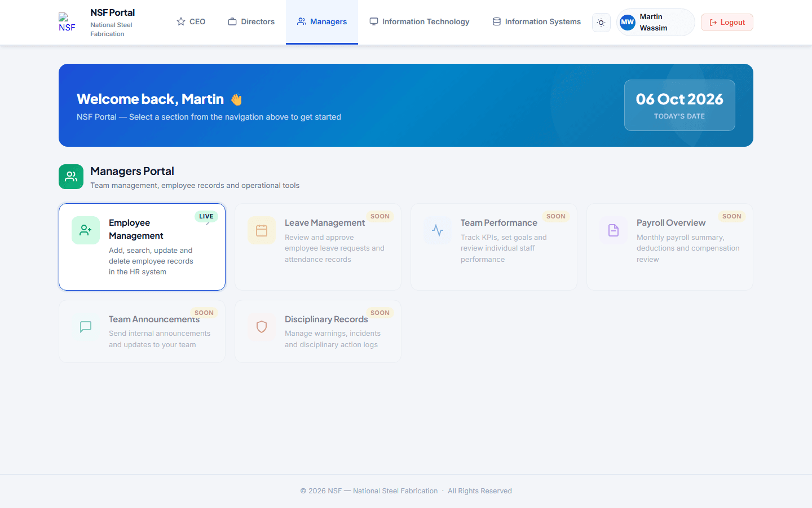812x508 pixels.
Task: Go to the Information Systems tab
Action: point(537,21)
